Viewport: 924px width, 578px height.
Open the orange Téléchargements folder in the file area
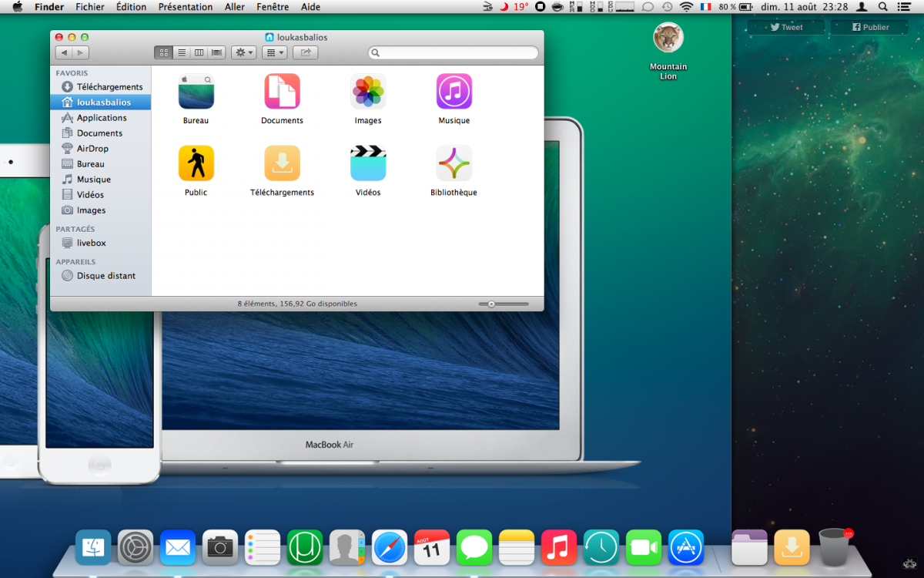click(x=282, y=163)
